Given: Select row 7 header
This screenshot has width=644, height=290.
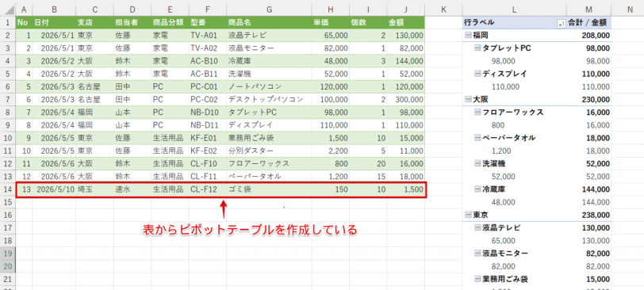Looking at the screenshot, I should coord(8,99).
